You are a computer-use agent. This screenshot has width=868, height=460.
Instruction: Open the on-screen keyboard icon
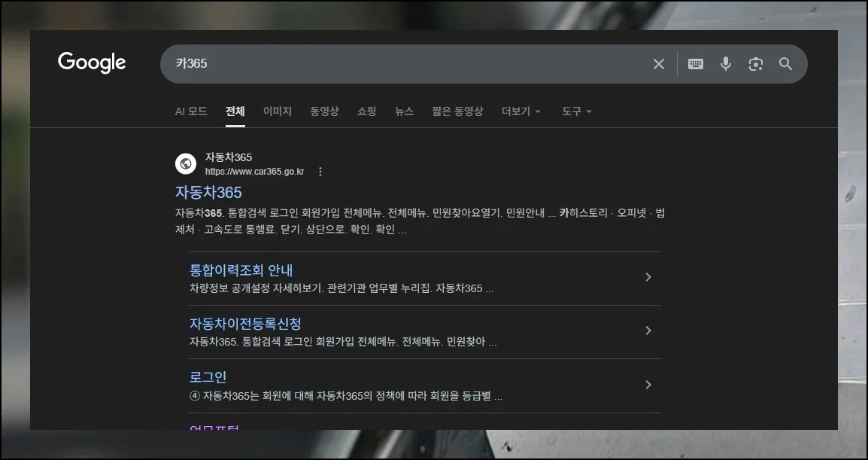click(x=695, y=64)
